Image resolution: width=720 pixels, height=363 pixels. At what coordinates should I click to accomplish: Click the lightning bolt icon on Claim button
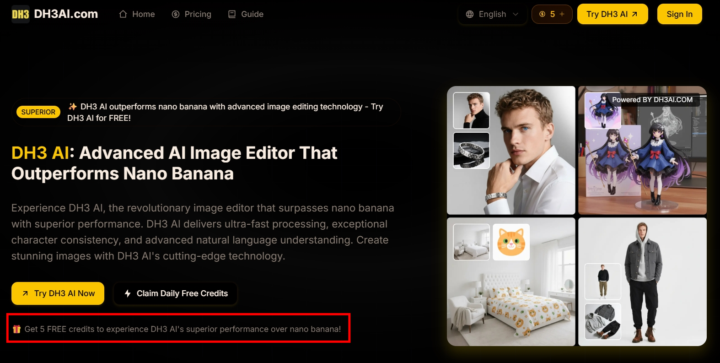[x=127, y=293]
